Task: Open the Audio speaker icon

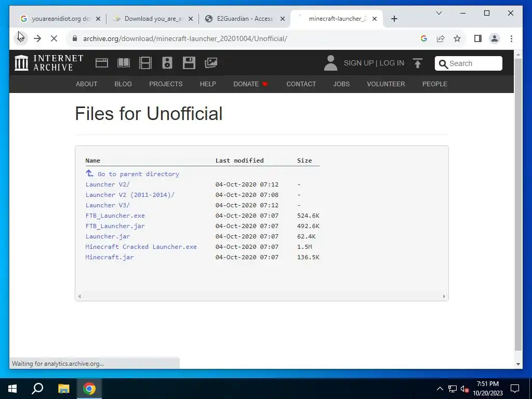Action: (x=167, y=63)
